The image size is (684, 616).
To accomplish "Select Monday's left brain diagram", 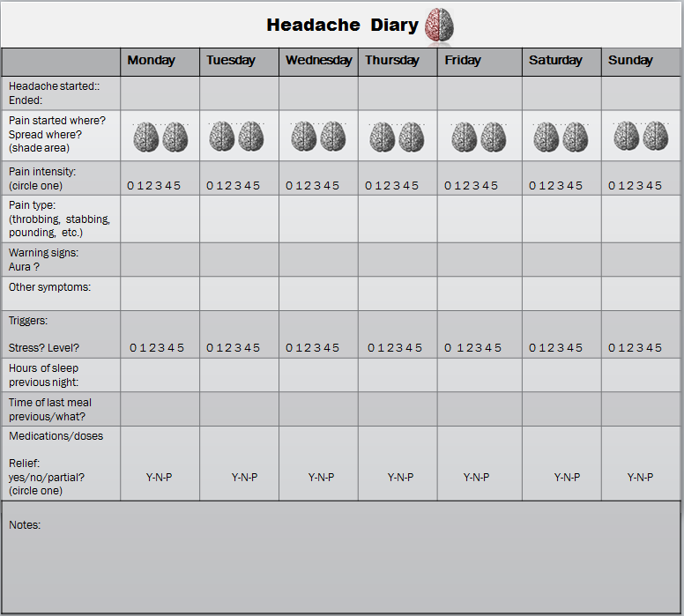I will click(x=146, y=137).
